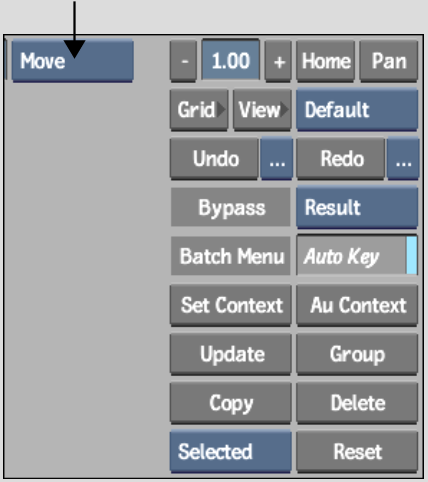Toggle the Bypass button

click(231, 207)
